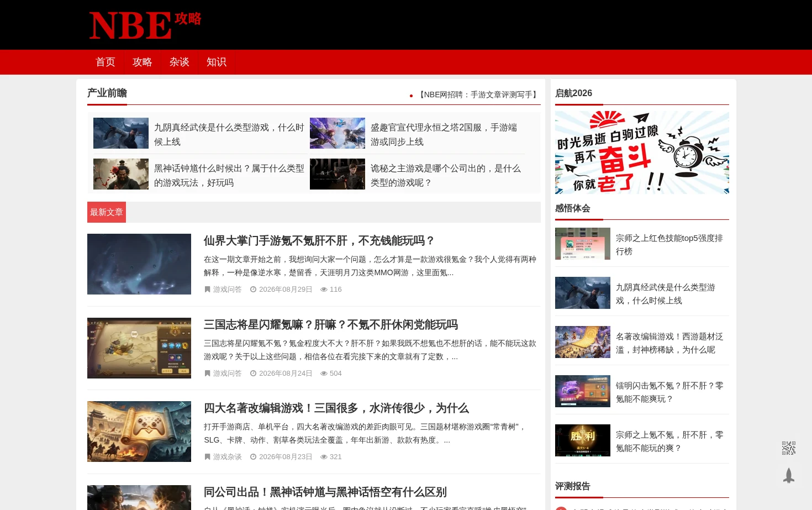The width and height of the screenshot is (812, 510).
Task: Click thumbnail for 诡秘之主游戏 article
Action: point(338,174)
